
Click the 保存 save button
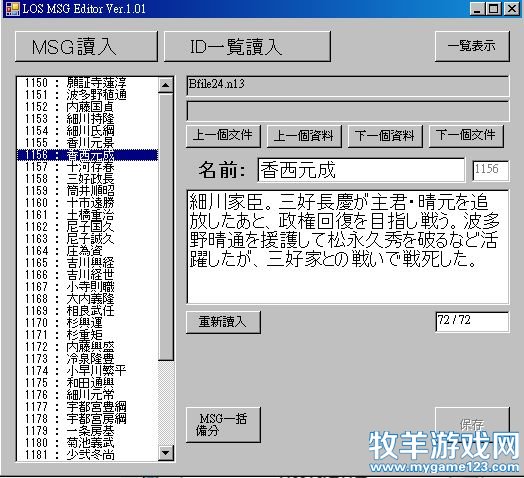[x=472, y=425]
